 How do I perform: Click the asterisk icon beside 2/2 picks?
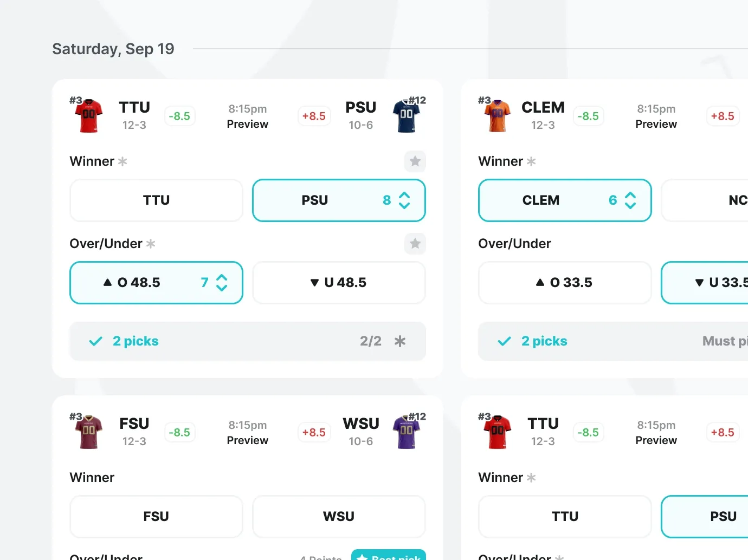pyautogui.click(x=400, y=341)
